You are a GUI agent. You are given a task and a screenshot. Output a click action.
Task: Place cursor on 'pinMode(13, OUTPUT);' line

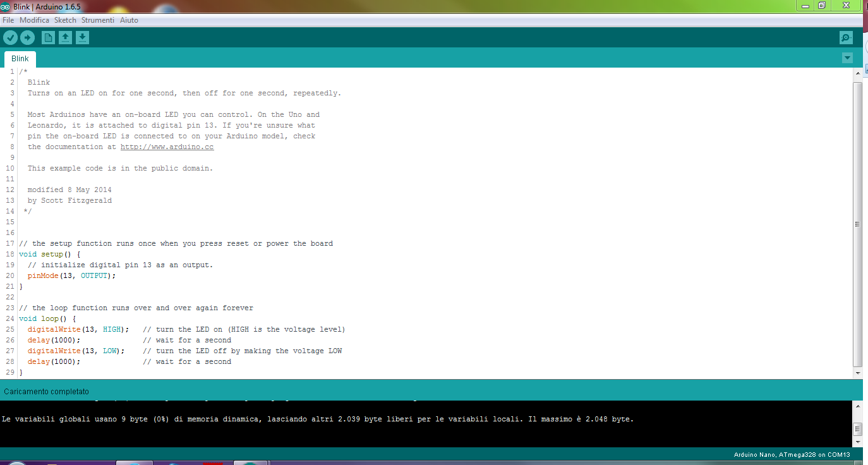(72, 276)
